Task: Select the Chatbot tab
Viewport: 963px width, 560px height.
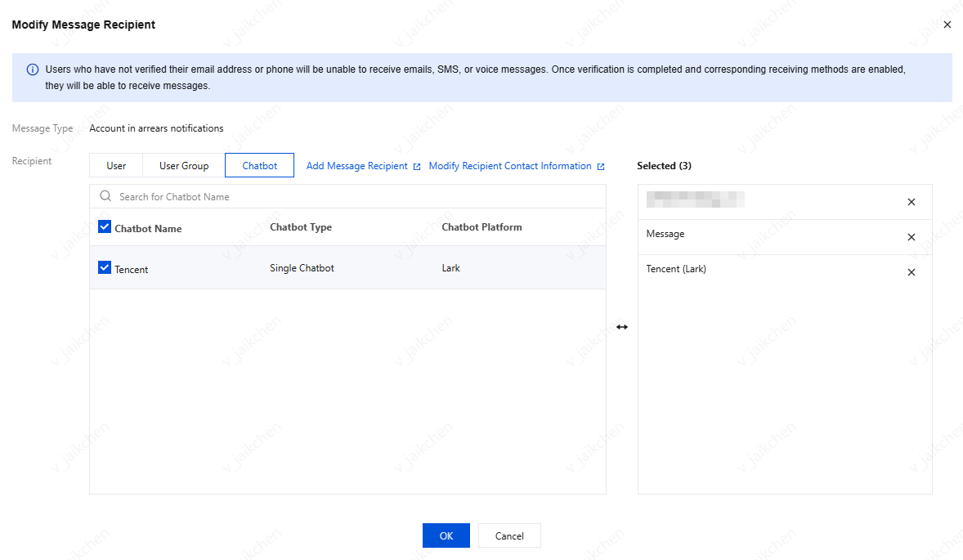Action: [260, 166]
